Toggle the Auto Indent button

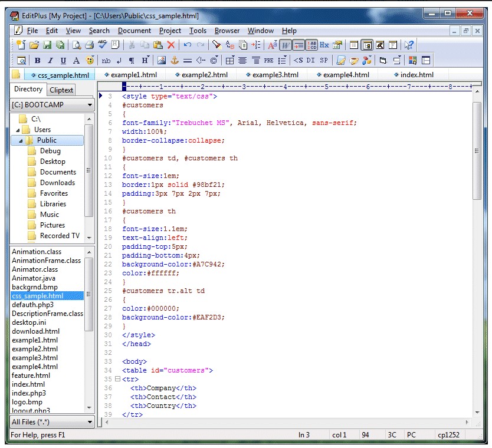pos(299,45)
